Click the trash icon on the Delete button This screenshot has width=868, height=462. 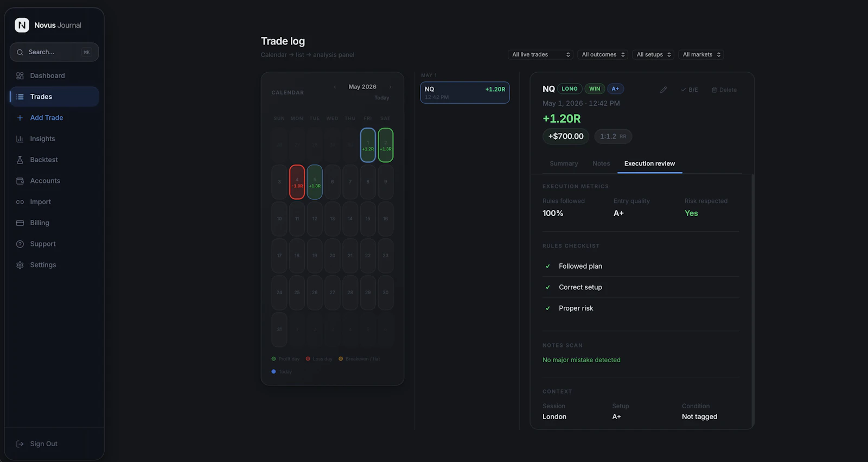(714, 90)
